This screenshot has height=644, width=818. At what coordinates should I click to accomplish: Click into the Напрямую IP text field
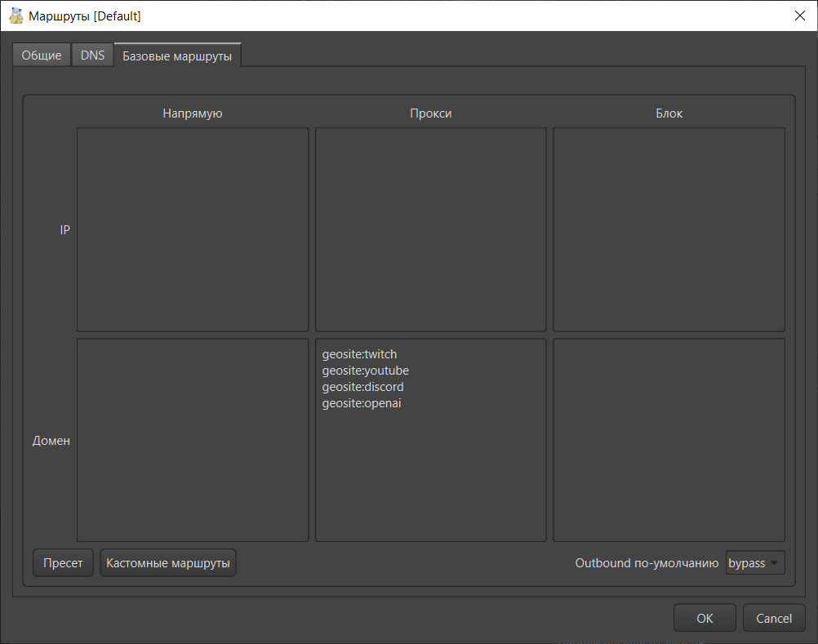pyautogui.click(x=193, y=229)
